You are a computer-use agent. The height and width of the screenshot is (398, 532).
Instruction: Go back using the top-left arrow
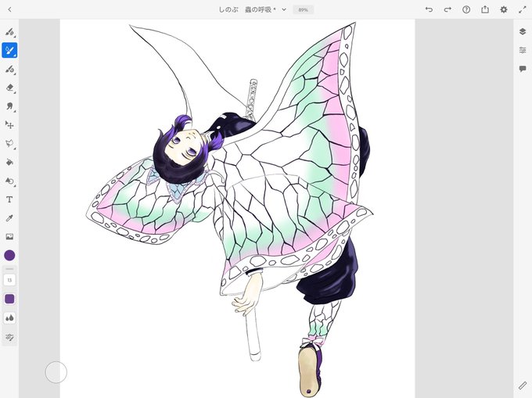[x=10, y=9]
